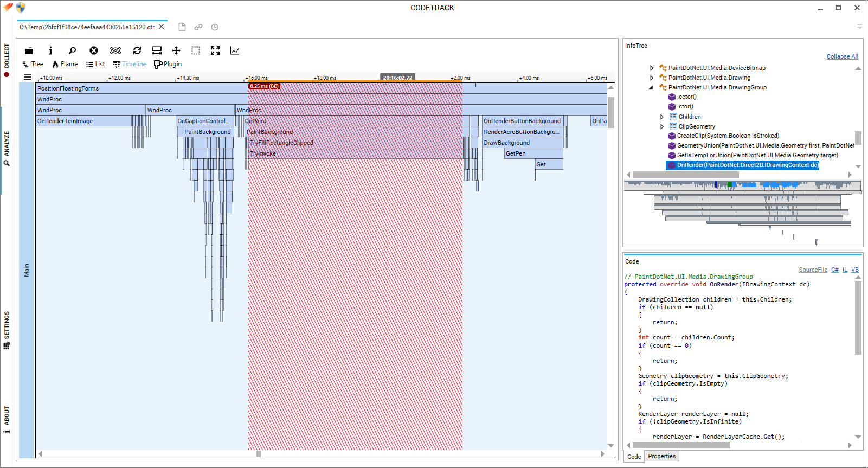The width and height of the screenshot is (868, 468).
Task: Select the .ctor() tree item
Action: [x=680, y=106]
